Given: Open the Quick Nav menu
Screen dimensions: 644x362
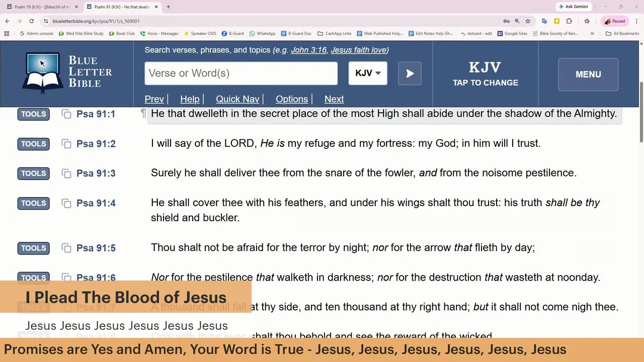Looking at the screenshot, I should pos(237,99).
